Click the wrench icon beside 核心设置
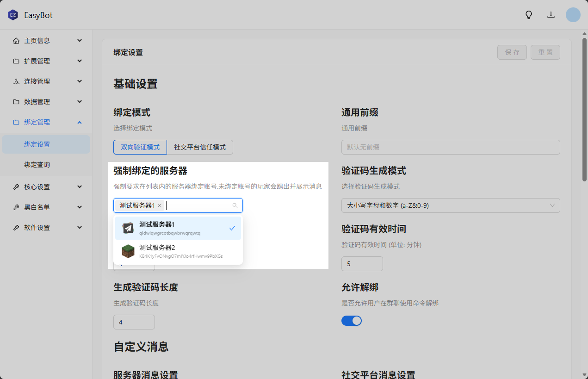Image resolution: width=588 pixels, height=379 pixels. point(16,187)
